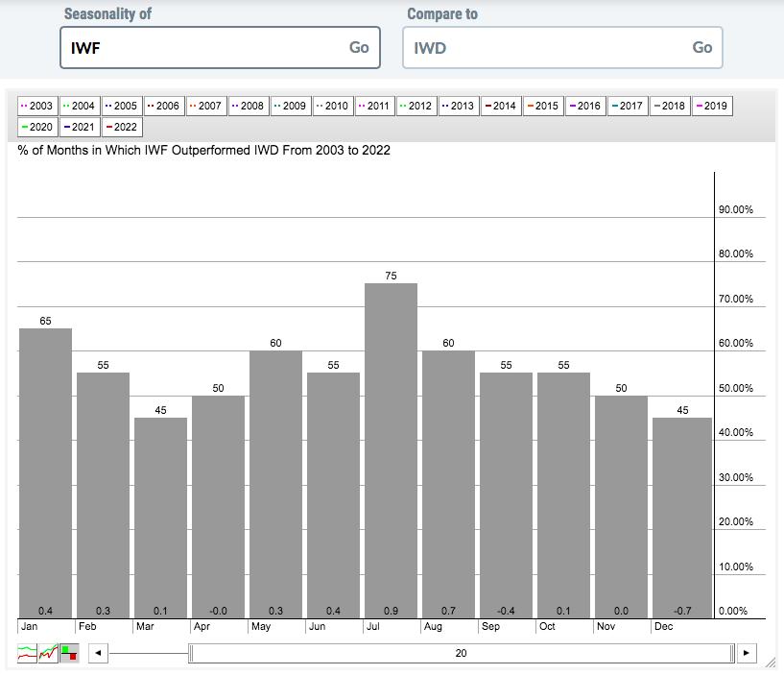Focus the Seasonality of IWF input
This screenshot has height=675, width=784.
[x=202, y=47]
